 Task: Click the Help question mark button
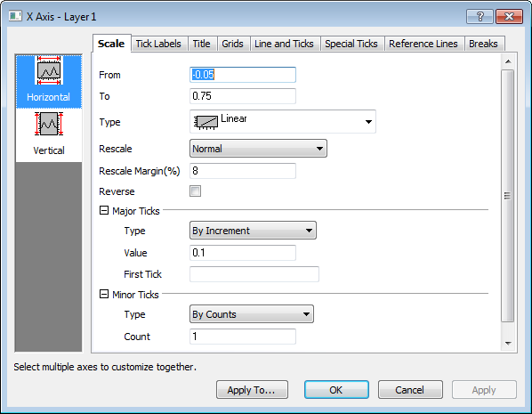tap(480, 16)
